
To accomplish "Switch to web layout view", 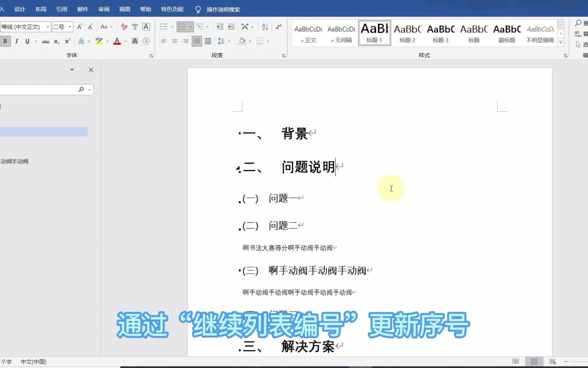I will pyautogui.click(x=553, y=362).
